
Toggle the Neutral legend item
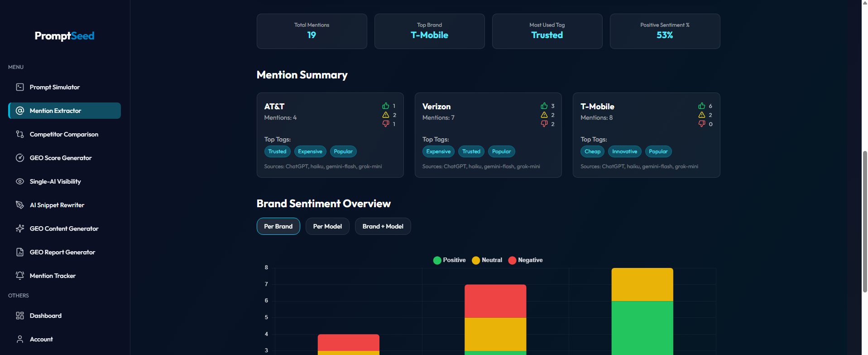487,260
